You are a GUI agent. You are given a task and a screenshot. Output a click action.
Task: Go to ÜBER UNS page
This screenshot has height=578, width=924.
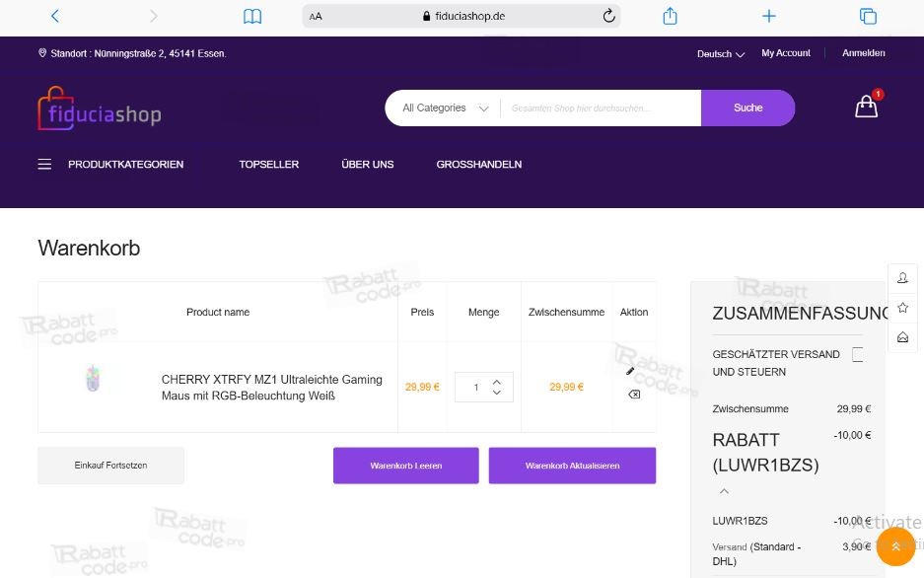tap(368, 165)
